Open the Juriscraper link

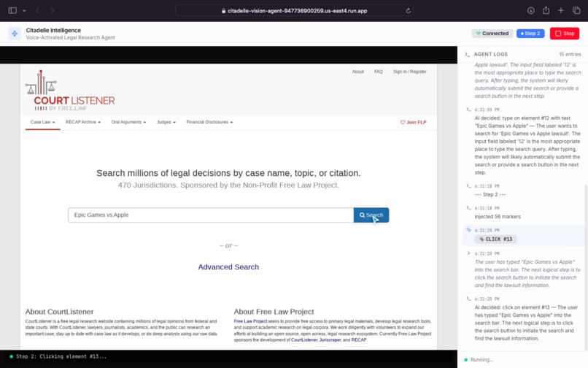coord(330,340)
